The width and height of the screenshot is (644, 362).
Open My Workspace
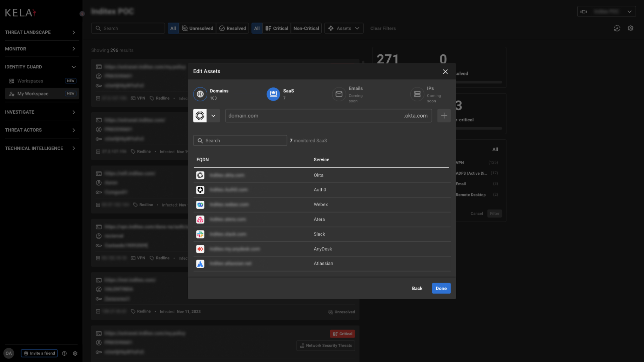click(42, 94)
